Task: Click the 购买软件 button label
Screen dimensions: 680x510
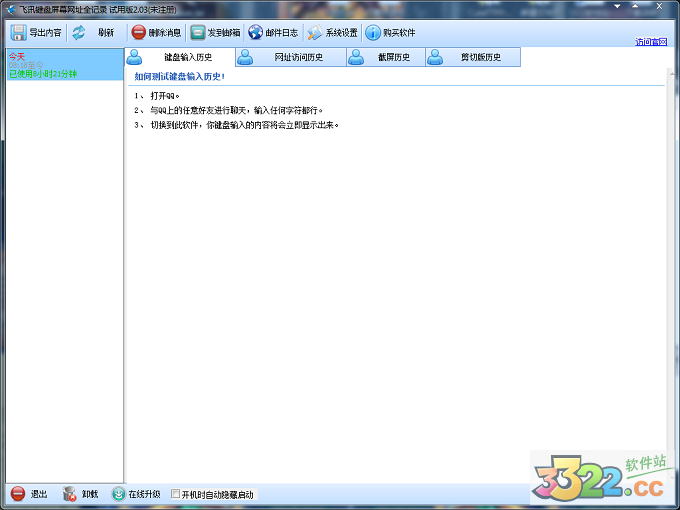Action: 399,33
